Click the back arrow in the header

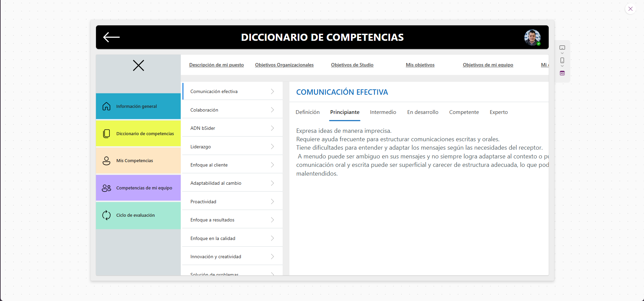pyautogui.click(x=111, y=37)
